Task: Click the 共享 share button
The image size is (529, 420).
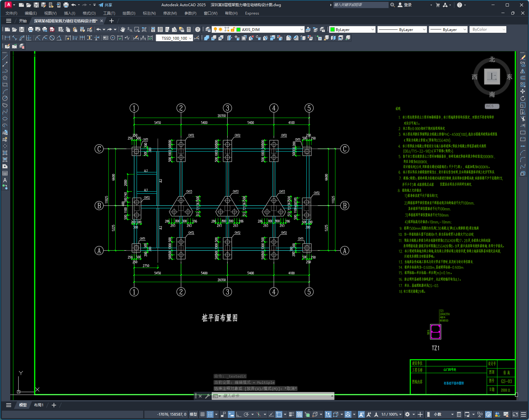Action: tap(105, 5)
